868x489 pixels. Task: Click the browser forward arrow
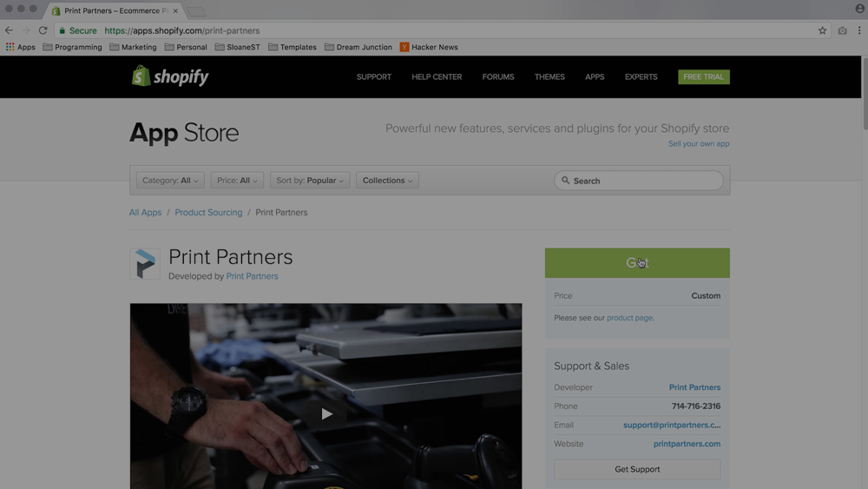25,30
